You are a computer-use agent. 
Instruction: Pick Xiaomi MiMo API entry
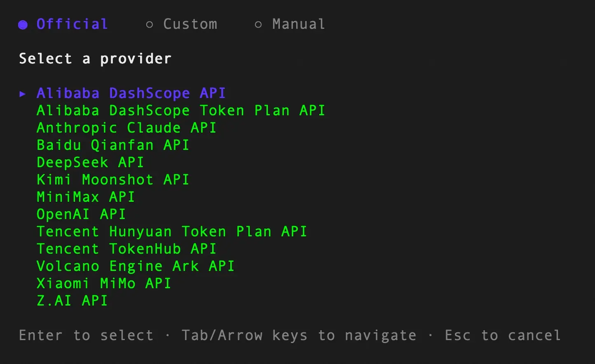pyautogui.click(x=104, y=284)
